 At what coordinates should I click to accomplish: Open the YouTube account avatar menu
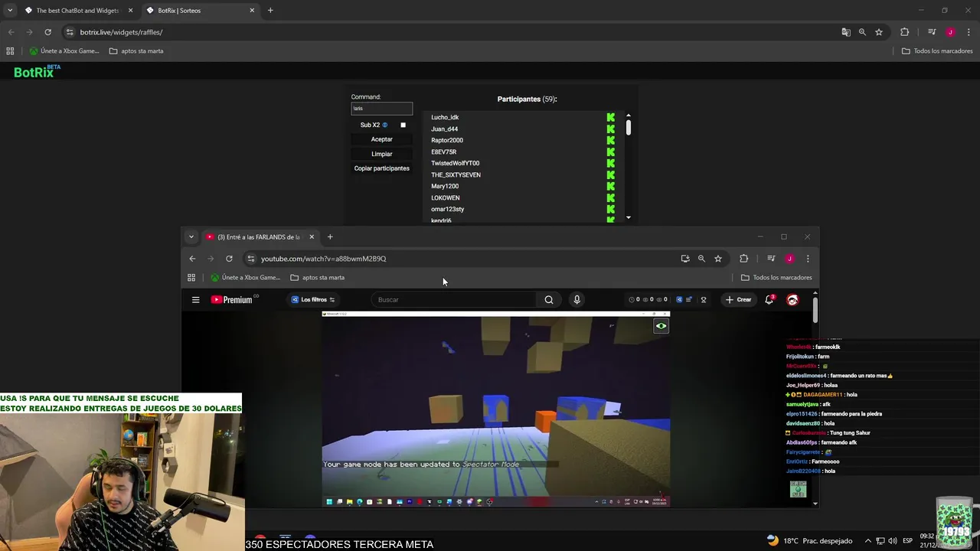click(792, 300)
